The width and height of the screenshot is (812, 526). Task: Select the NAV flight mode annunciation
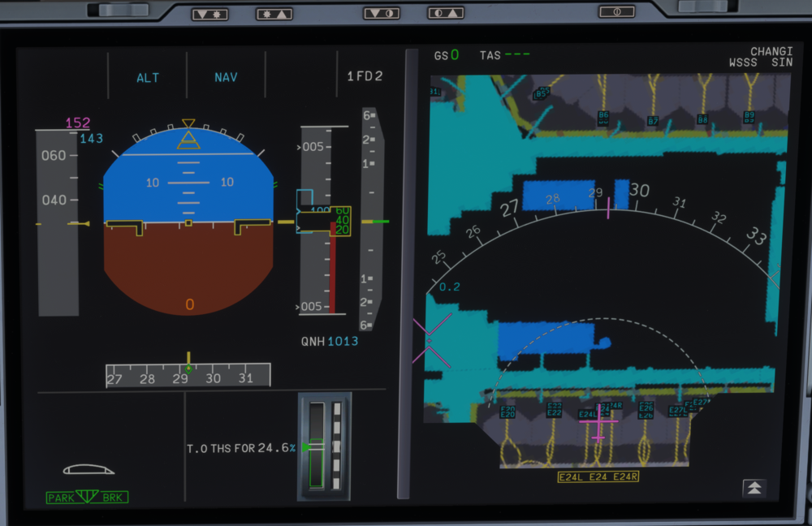pos(226,78)
